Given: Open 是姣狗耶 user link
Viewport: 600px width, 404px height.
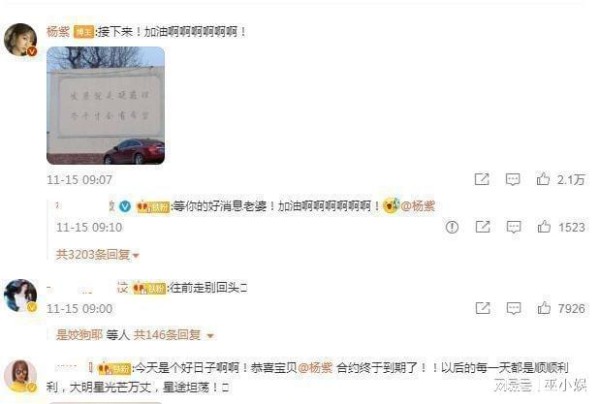Looking at the screenshot, I should point(79,335).
